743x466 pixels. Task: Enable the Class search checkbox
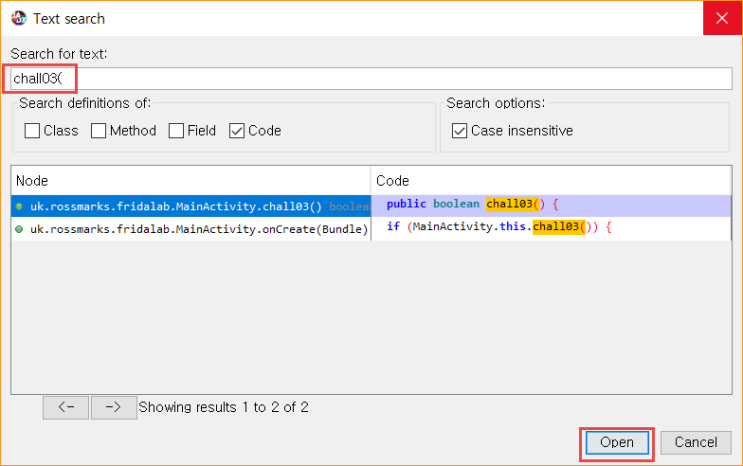pyautogui.click(x=32, y=131)
